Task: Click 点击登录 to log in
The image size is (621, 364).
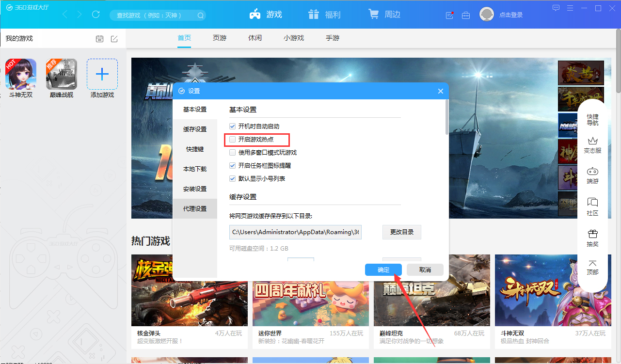Action: click(x=512, y=15)
